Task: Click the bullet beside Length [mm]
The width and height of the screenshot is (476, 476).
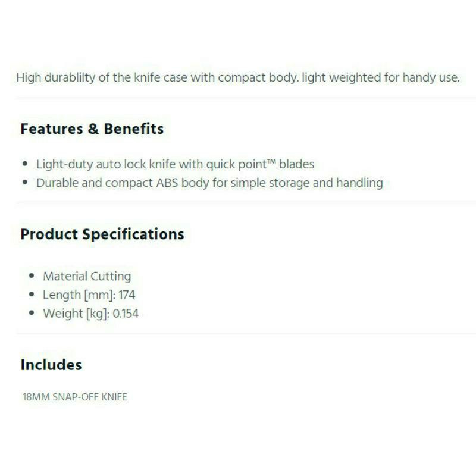Action: pos(32,295)
